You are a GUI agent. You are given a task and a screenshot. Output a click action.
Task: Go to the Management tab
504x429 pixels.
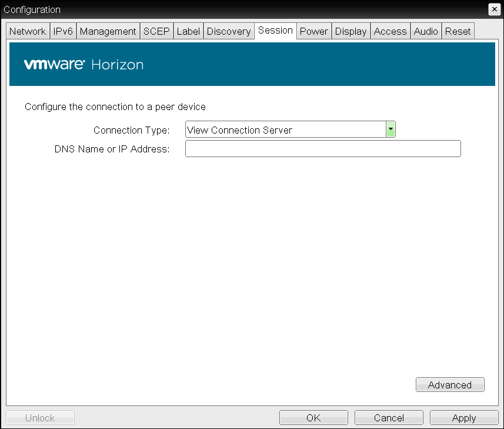[108, 31]
